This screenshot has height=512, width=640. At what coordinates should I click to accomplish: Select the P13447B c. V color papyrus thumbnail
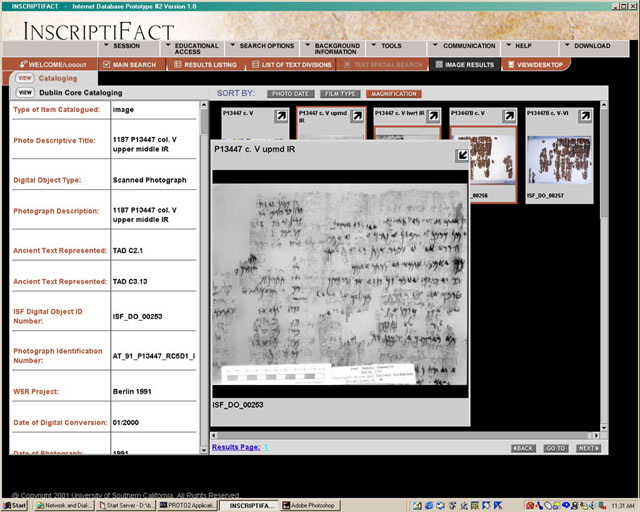pos(492,160)
